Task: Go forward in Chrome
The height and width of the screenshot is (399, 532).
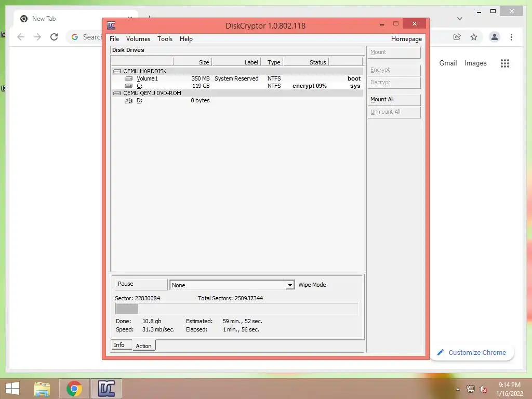Action: click(37, 37)
